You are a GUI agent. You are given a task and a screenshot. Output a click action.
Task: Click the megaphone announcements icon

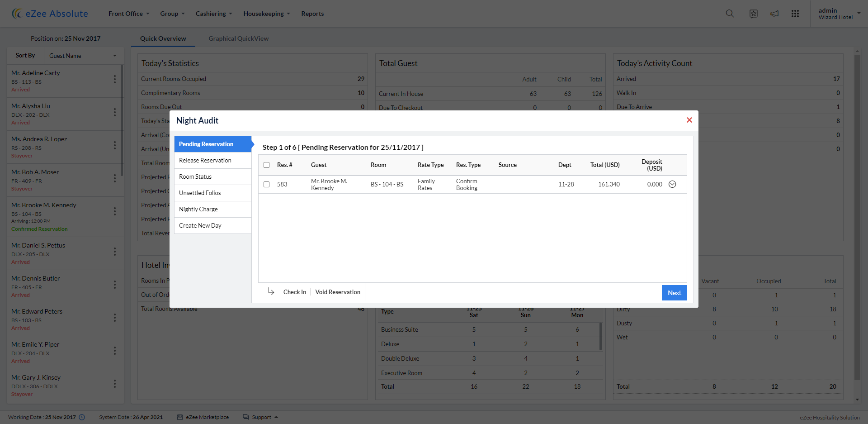774,14
